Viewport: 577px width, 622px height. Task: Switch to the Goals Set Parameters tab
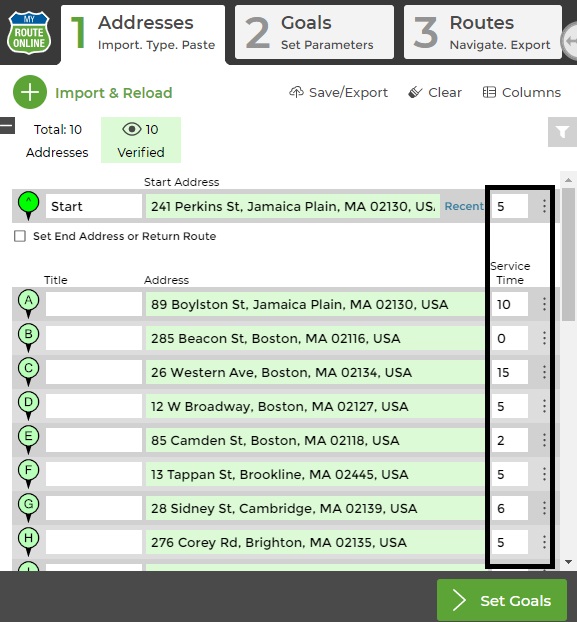point(314,32)
